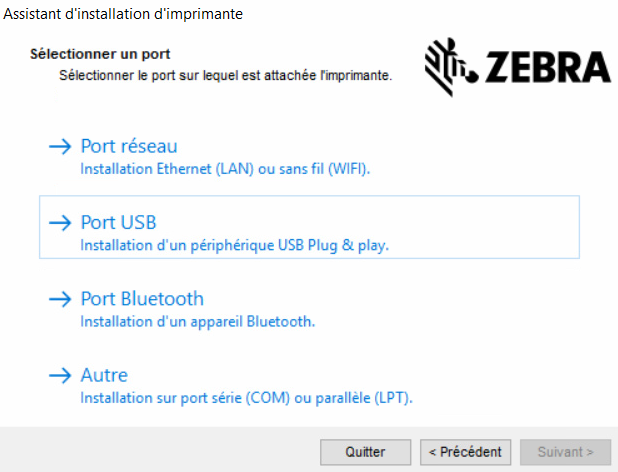Click the arrow icon beside Port USB
The width and height of the screenshot is (618, 472).
[62, 222]
